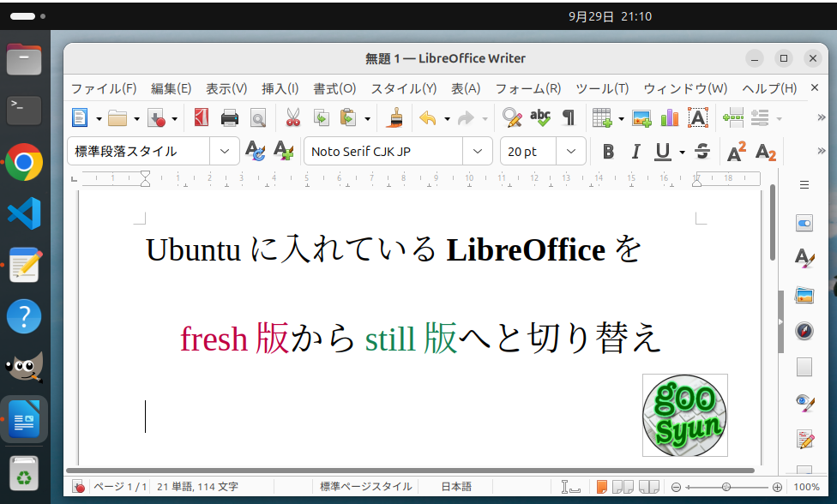
Task: Zoom in with the plus button
Action: click(x=777, y=487)
